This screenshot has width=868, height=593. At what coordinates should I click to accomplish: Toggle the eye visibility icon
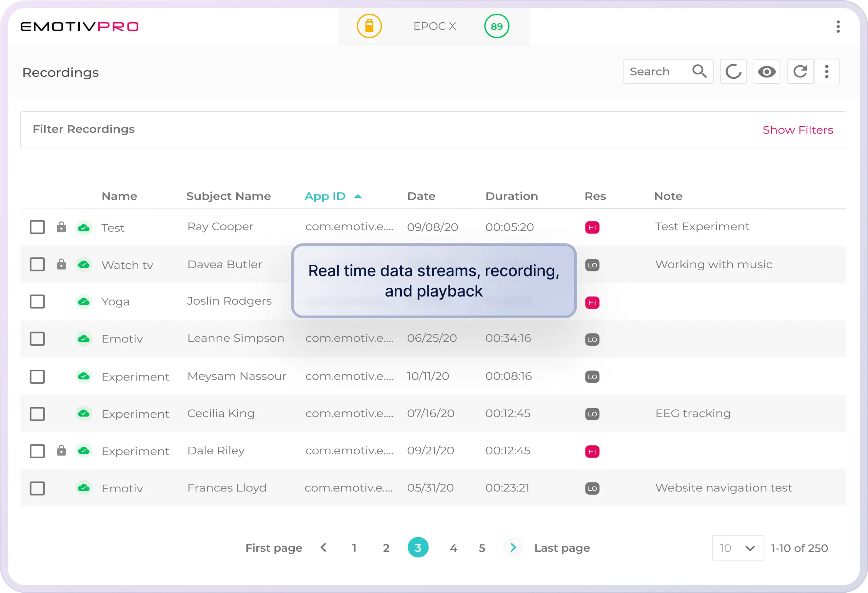[x=767, y=71]
